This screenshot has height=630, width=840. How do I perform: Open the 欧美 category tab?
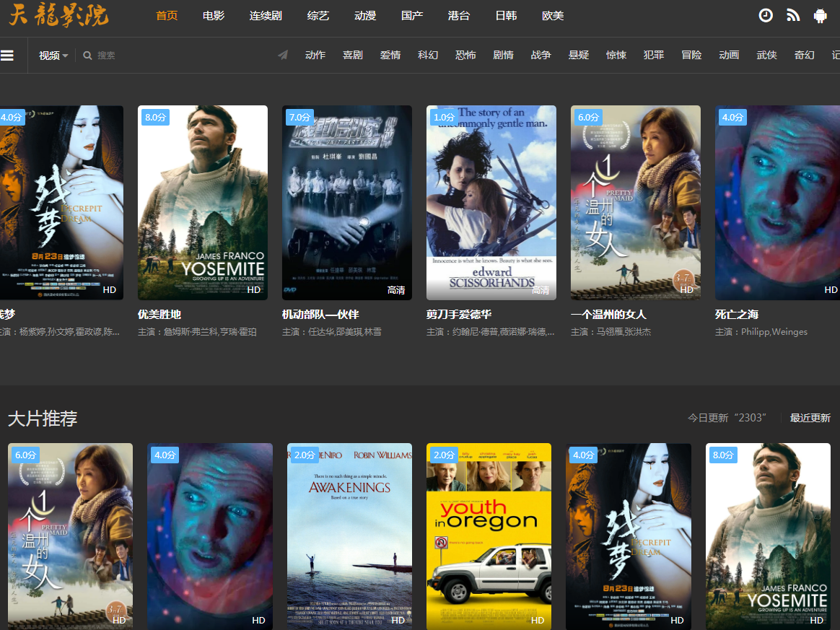pyautogui.click(x=553, y=15)
